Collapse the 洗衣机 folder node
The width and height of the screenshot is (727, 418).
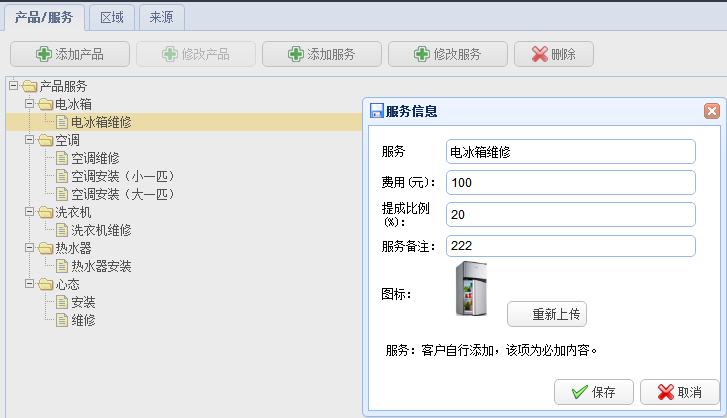[29, 212]
